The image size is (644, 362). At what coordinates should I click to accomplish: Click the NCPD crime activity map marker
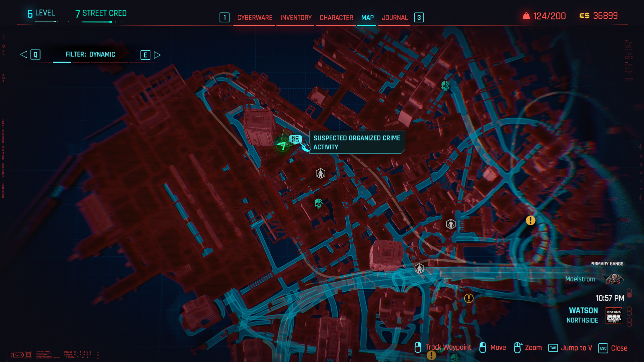[295, 139]
